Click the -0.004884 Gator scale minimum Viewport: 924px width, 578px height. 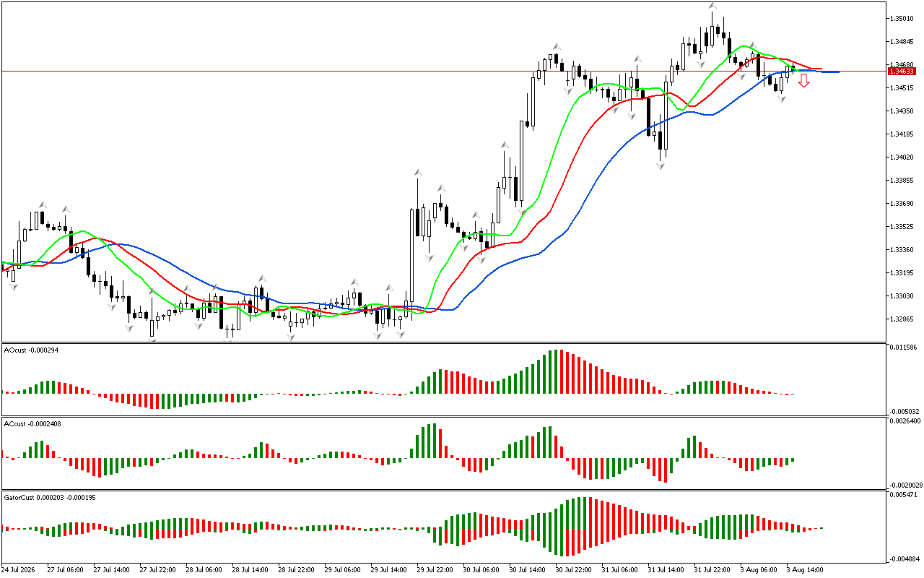(903, 558)
